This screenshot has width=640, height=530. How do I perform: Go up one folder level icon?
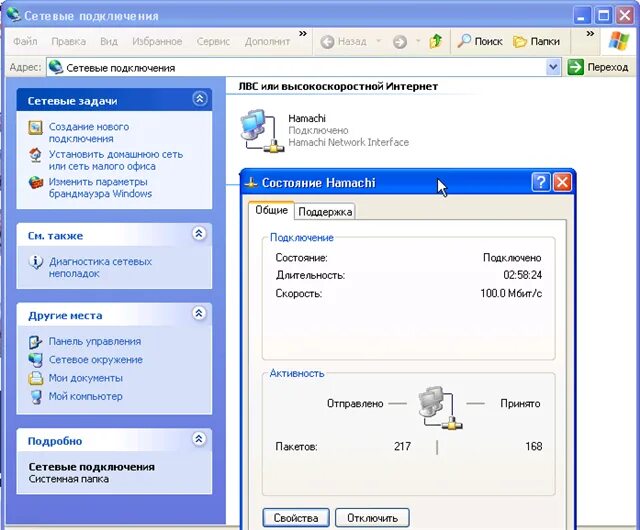pos(436,41)
